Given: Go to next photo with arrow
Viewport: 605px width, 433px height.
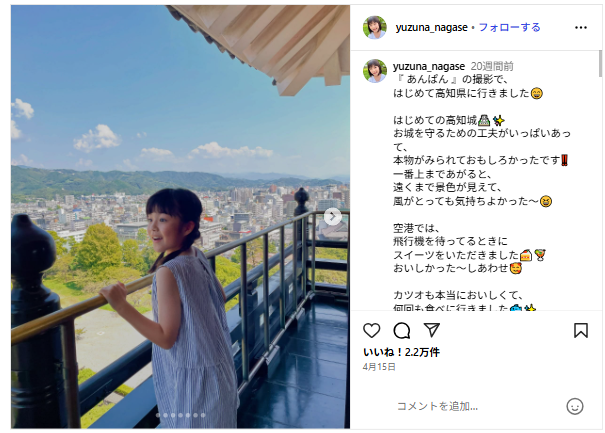Looking at the screenshot, I should [x=333, y=216].
